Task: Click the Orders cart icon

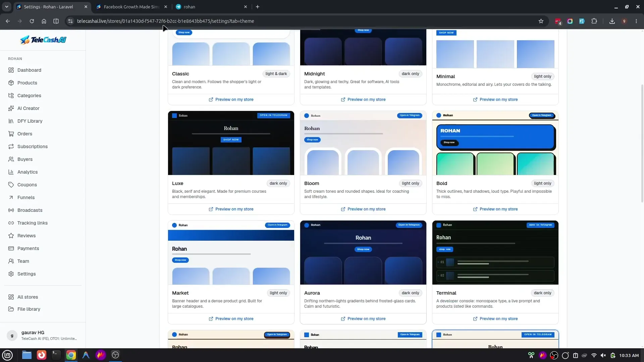Action: [x=11, y=134]
